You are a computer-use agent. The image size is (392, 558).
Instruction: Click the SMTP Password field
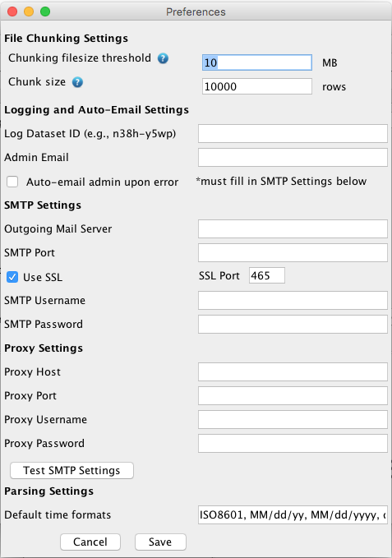[293, 324]
